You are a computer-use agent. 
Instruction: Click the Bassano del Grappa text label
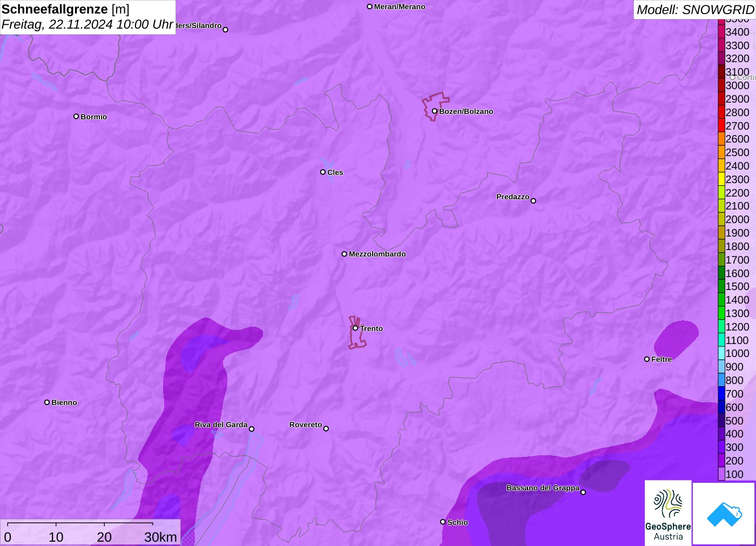pyautogui.click(x=543, y=488)
